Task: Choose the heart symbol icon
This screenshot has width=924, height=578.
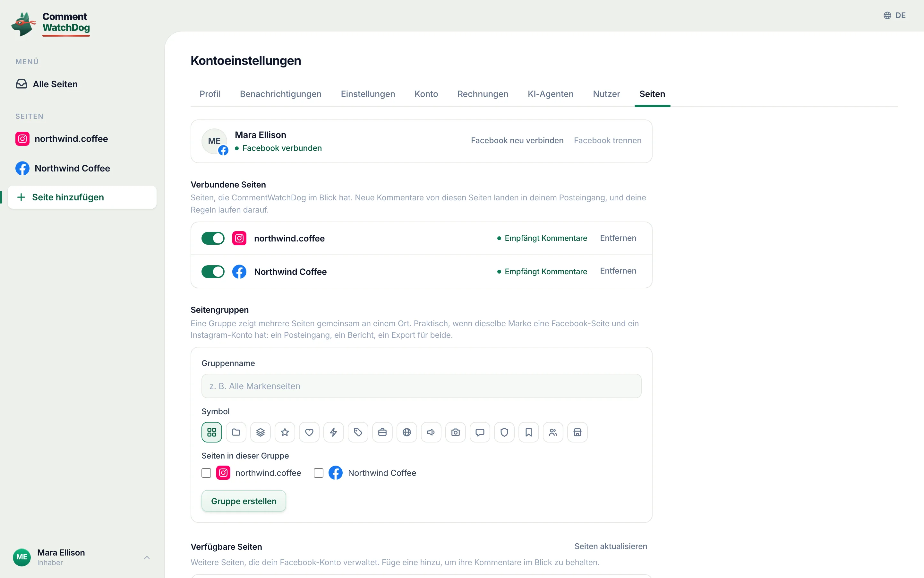Action: (x=309, y=432)
